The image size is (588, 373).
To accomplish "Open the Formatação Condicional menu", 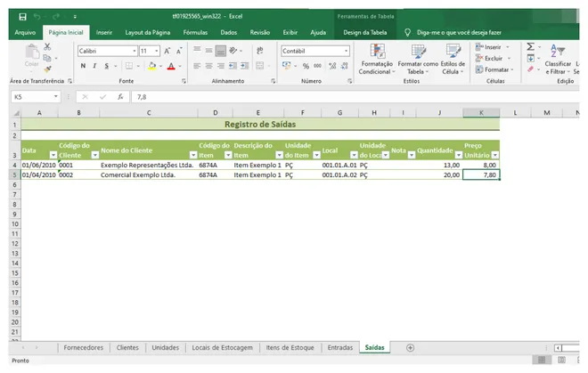I will [377, 60].
